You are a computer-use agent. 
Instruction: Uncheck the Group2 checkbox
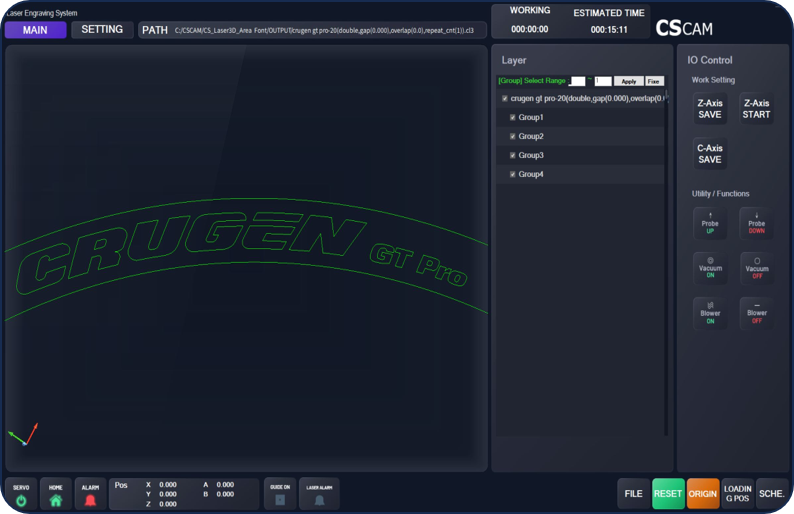pos(512,136)
